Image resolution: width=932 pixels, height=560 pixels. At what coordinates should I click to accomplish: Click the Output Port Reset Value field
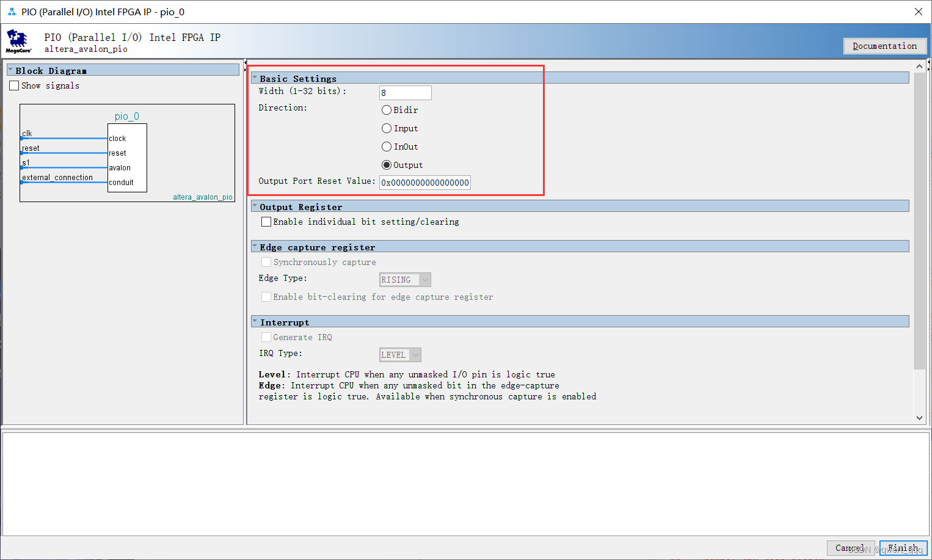pyautogui.click(x=425, y=183)
